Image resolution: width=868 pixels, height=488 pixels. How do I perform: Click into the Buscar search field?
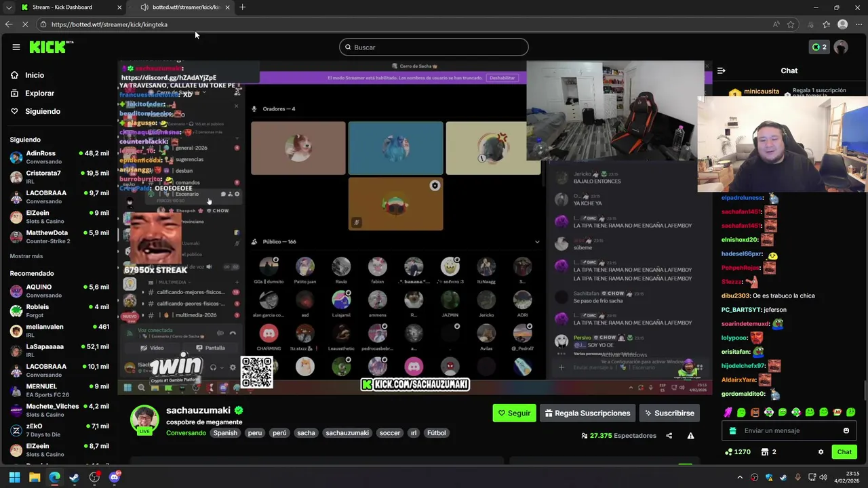point(434,47)
